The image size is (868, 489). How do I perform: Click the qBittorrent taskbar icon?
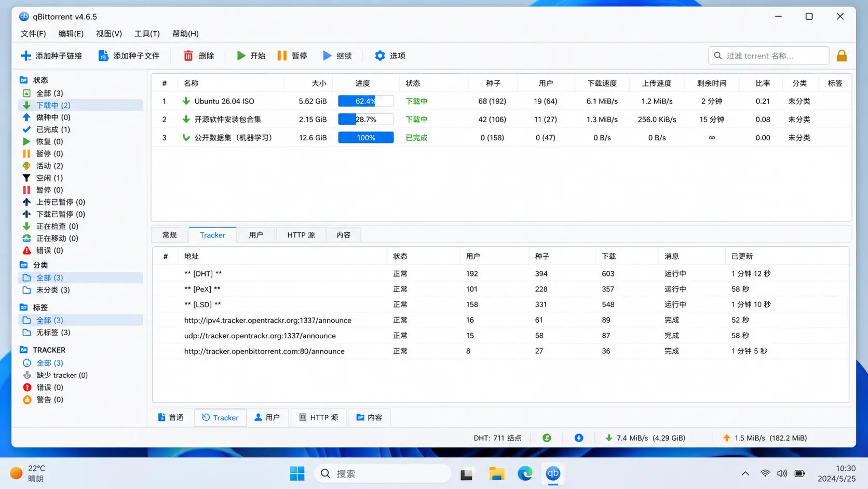tap(553, 473)
